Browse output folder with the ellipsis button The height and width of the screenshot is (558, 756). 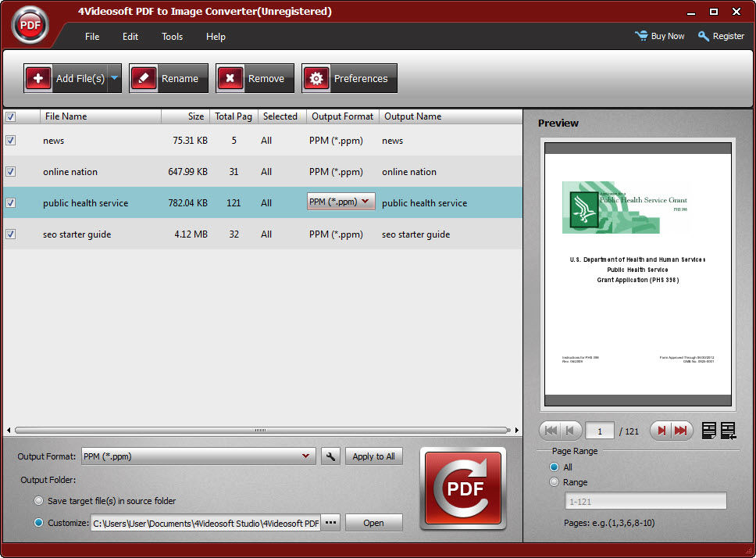330,523
